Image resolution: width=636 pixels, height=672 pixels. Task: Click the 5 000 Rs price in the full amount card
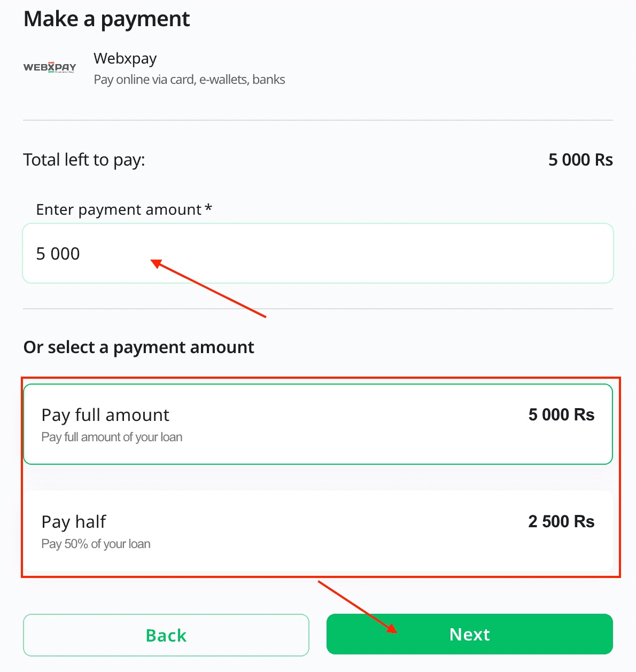pyautogui.click(x=561, y=415)
